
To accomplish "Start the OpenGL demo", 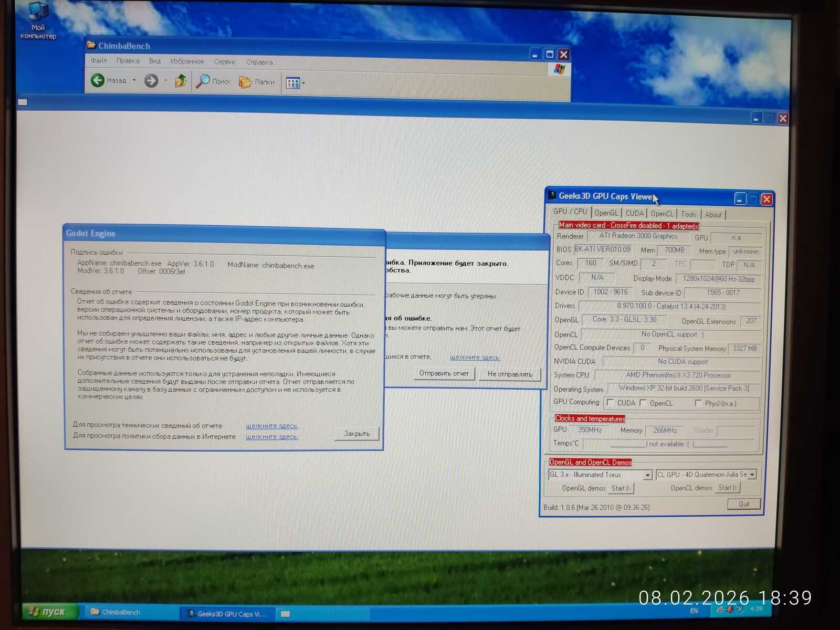I will [621, 488].
